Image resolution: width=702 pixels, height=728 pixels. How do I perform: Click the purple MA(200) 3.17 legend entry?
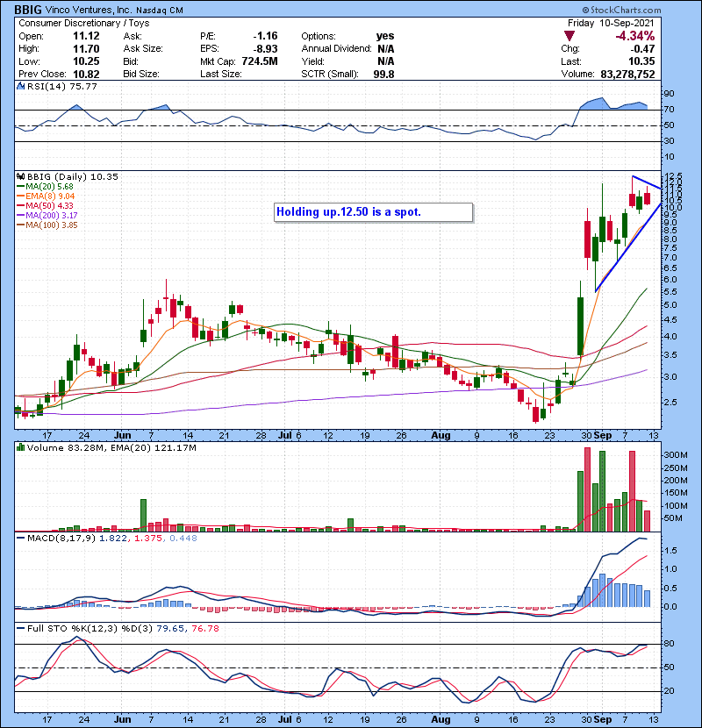tap(47, 216)
